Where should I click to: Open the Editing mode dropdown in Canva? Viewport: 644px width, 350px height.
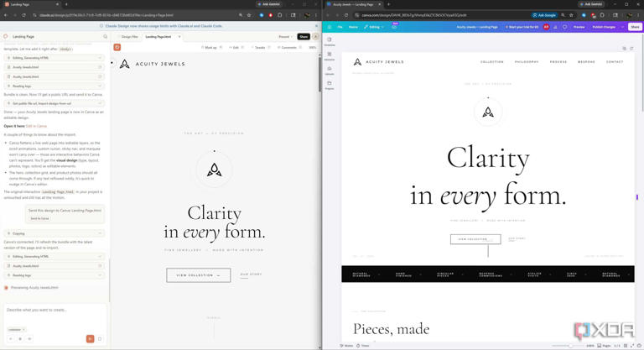(374, 27)
